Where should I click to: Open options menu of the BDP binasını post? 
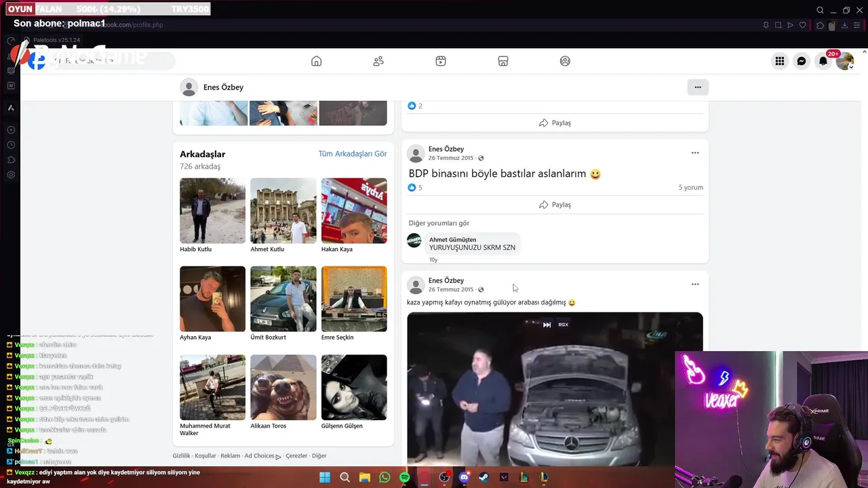tap(695, 153)
